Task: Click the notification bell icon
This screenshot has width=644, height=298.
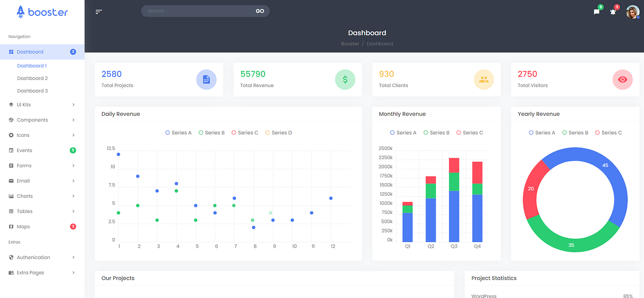Action: coord(613,12)
